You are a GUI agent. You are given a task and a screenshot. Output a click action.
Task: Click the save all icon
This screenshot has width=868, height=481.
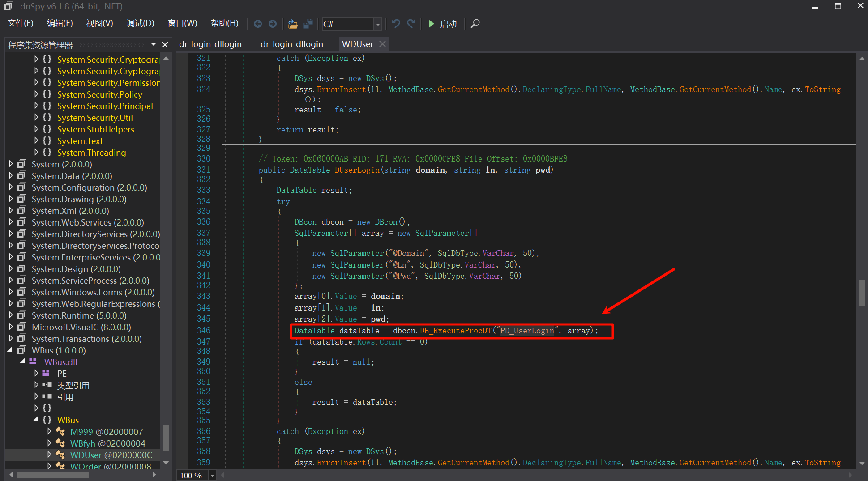[308, 24]
